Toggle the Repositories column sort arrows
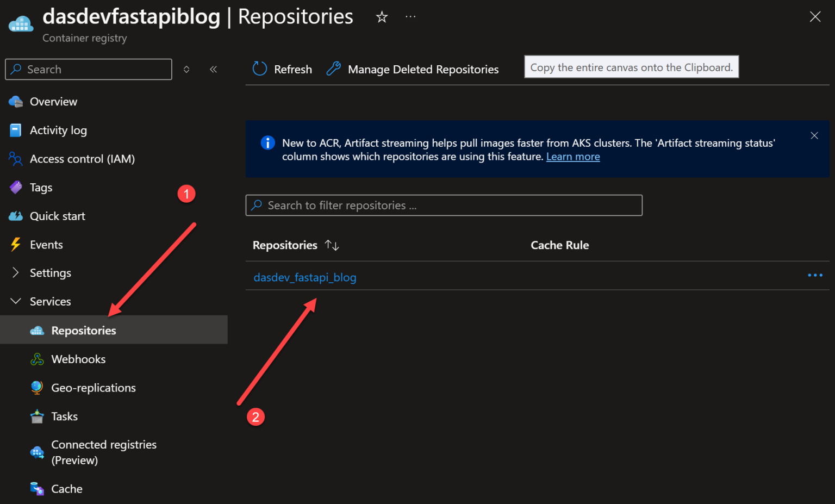This screenshot has height=504, width=835. 332,245
